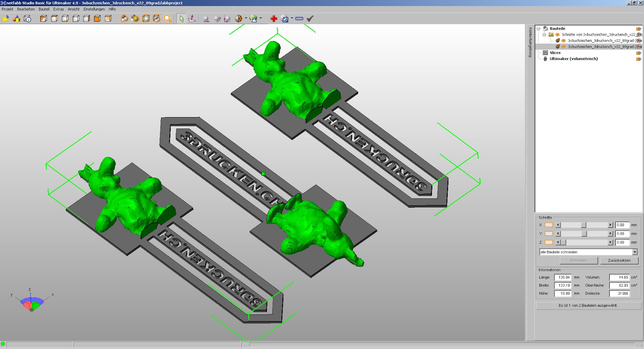This screenshot has width=644, height=349.
Task: Select view cube with solid orange front
Action: coord(97,19)
